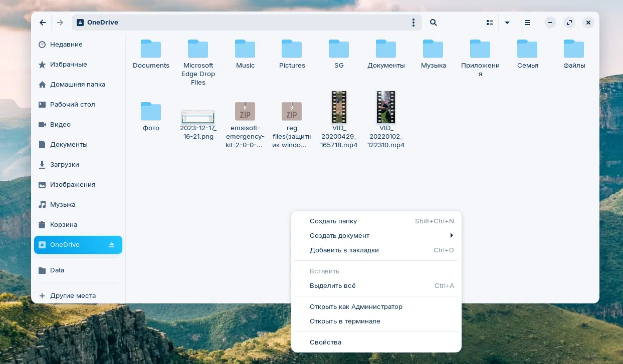Image resolution: width=623 pixels, height=364 pixels.
Task: Open Загрузки in the sidebar
Action: [78, 165]
